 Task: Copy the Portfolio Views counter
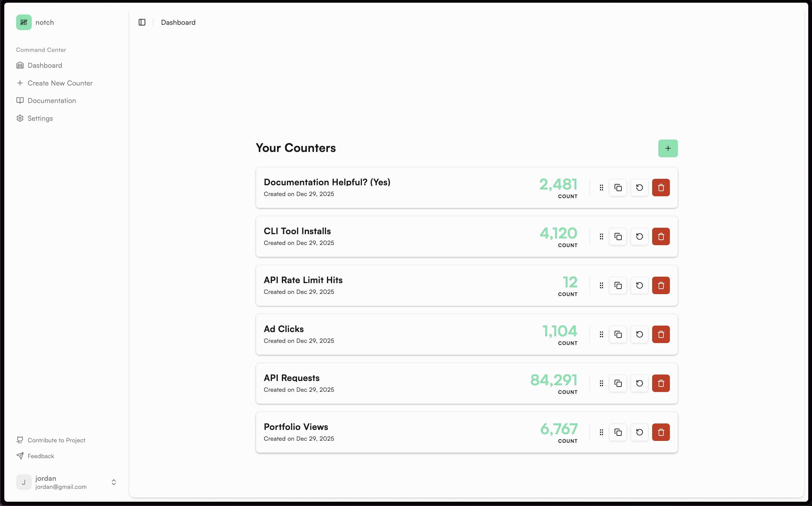[x=618, y=432]
